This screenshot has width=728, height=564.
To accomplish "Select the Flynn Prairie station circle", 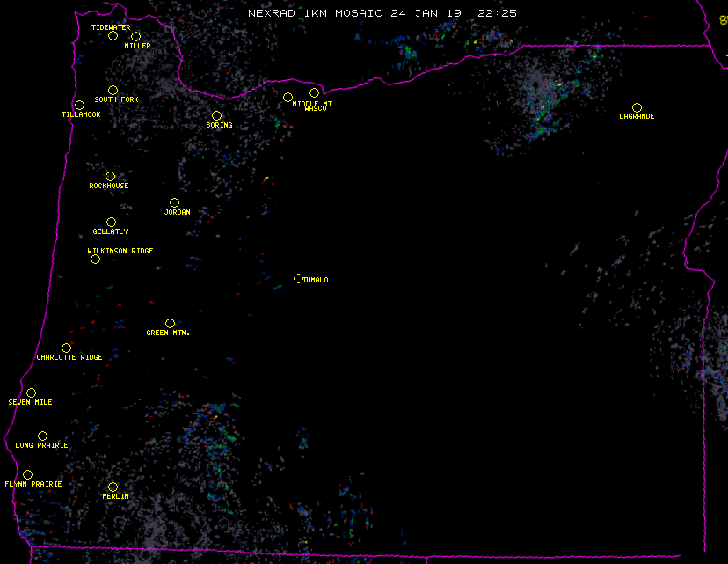I will tap(27, 475).
